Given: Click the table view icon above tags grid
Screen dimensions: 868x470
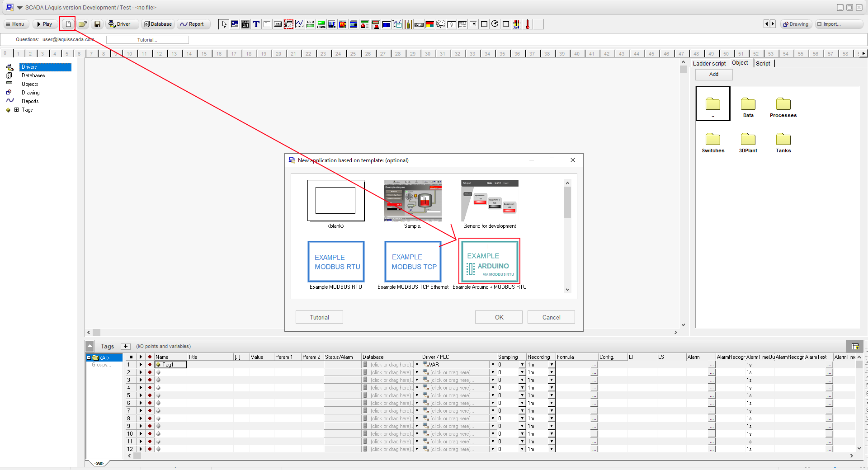Looking at the screenshot, I should coord(855,346).
